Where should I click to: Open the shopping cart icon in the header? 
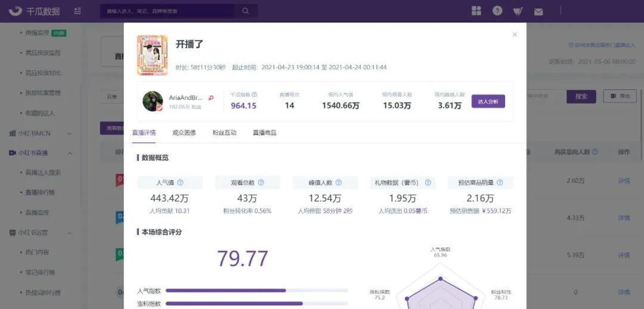click(518, 11)
